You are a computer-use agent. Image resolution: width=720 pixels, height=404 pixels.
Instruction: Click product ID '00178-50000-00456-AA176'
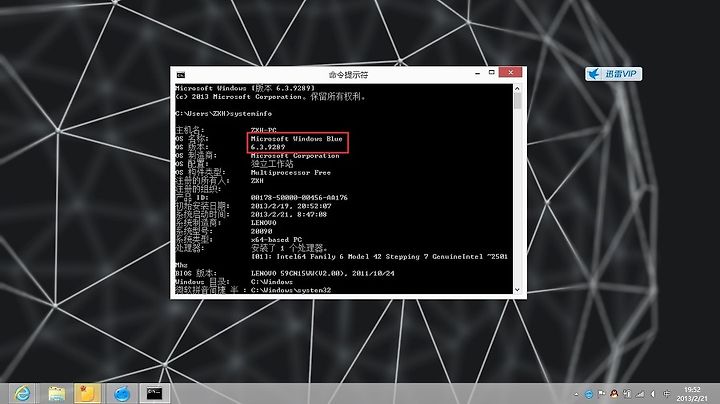(299, 197)
